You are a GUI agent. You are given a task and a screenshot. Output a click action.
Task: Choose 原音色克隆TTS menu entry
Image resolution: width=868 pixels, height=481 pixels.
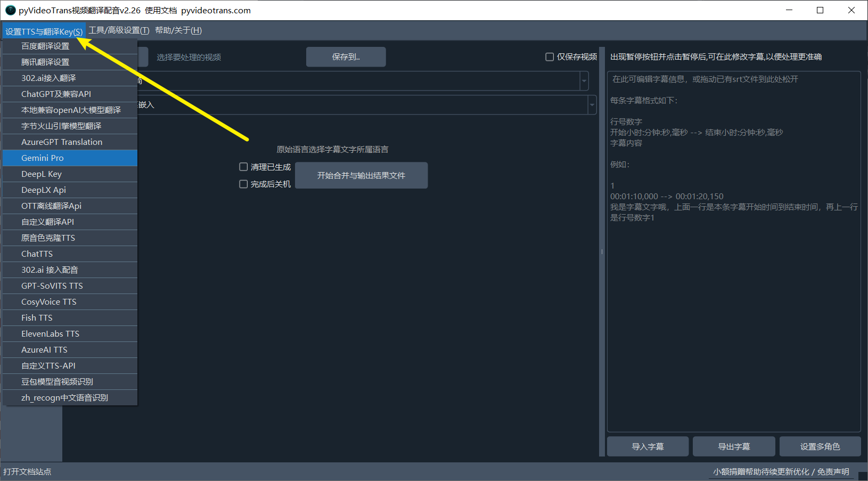pyautogui.click(x=70, y=238)
